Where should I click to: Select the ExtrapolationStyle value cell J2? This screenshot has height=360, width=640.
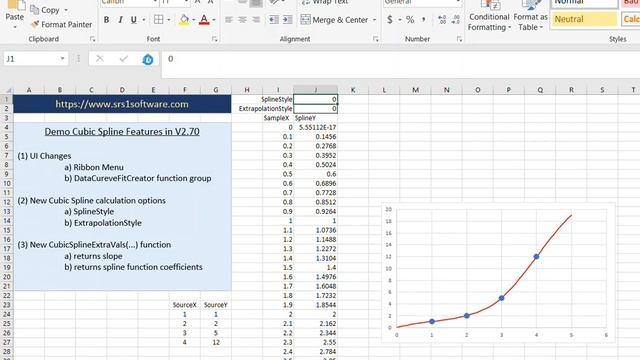pyautogui.click(x=316, y=109)
